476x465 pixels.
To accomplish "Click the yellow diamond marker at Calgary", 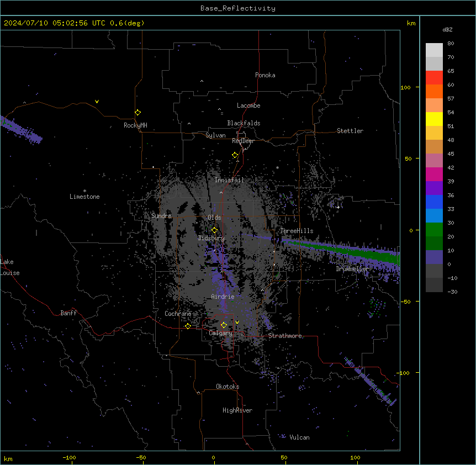I will pyautogui.click(x=224, y=325).
